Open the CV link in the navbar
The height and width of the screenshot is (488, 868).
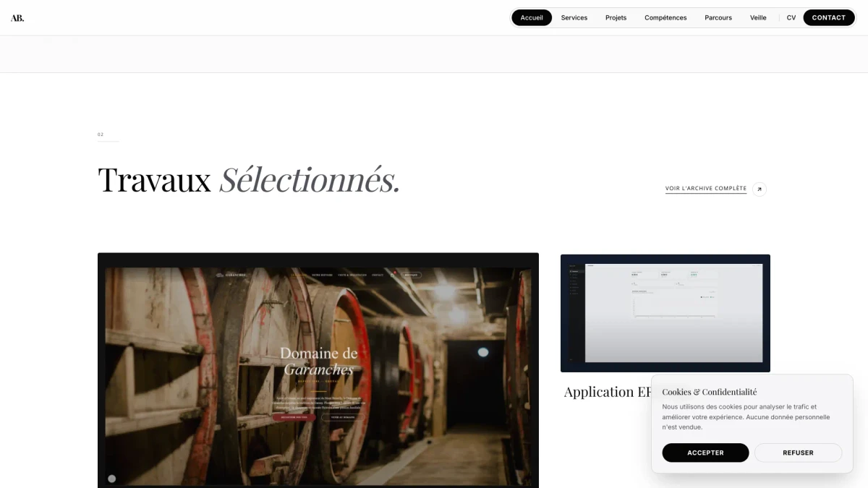pyautogui.click(x=791, y=18)
